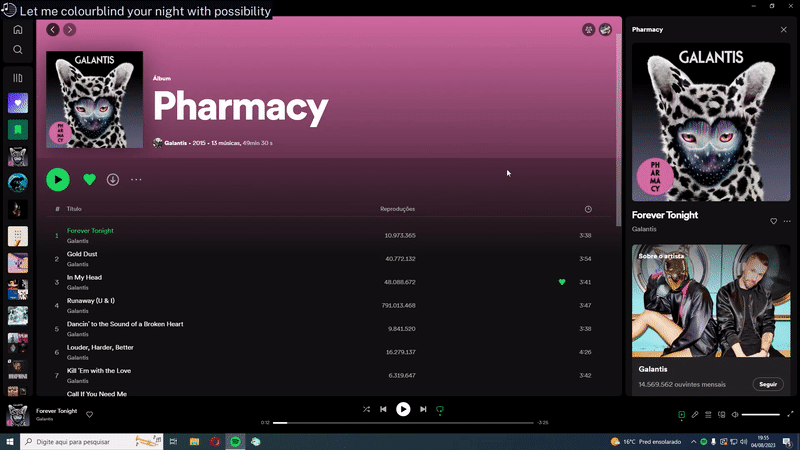Open Task View in the taskbar

(x=173, y=442)
